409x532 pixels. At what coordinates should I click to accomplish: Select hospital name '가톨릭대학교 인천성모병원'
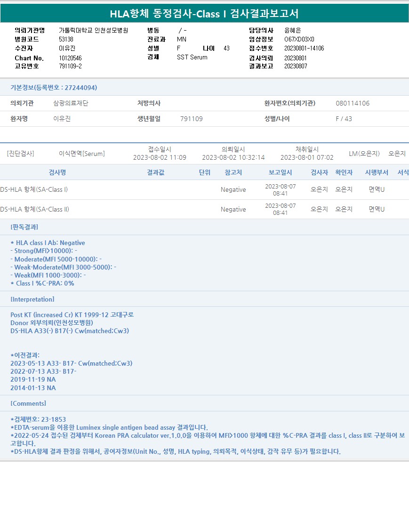tap(94, 31)
